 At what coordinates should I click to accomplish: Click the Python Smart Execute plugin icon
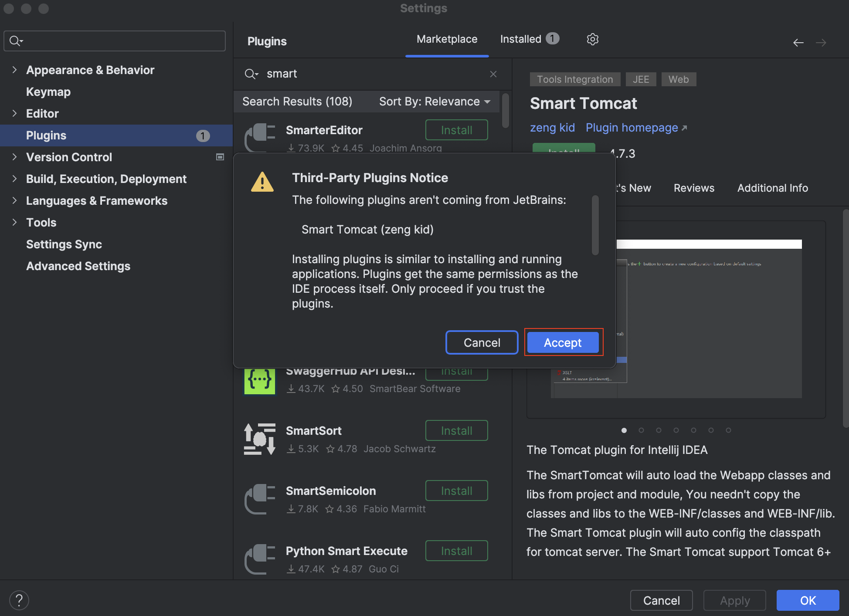tap(260, 559)
